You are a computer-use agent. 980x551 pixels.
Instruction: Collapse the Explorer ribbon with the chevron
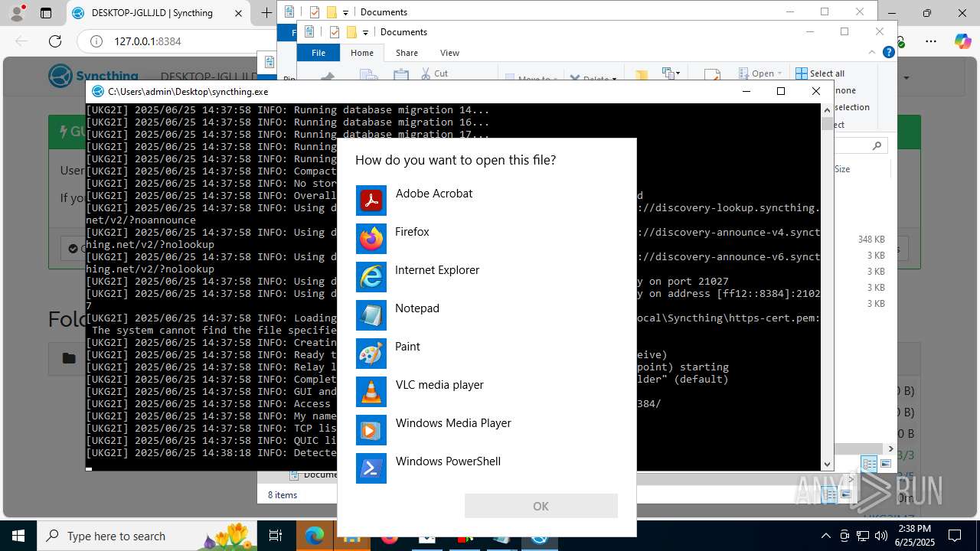click(x=871, y=52)
